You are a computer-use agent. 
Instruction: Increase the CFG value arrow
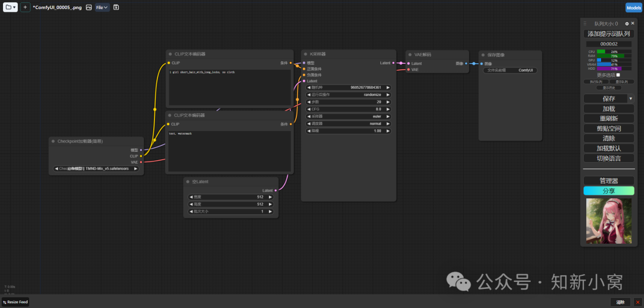[x=388, y=109]
